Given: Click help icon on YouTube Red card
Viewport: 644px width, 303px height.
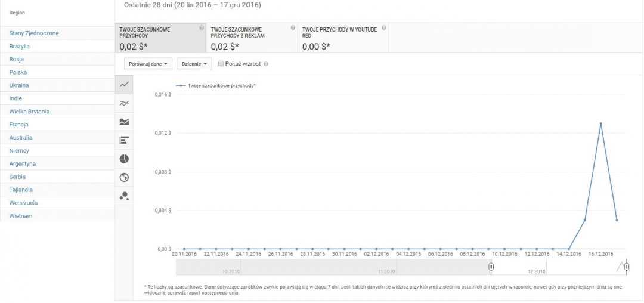Looking at the screenshot, I should pos(383,28).
